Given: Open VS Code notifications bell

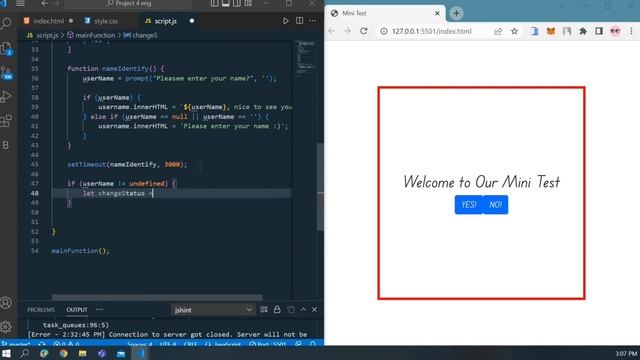Looking at the screenshot, I should click(x=313, y=344).
